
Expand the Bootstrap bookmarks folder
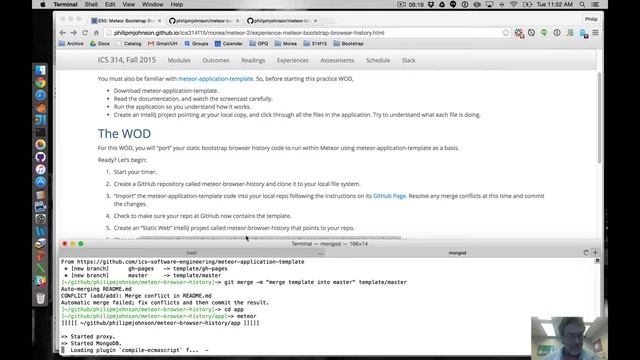[x=348, y=43]
